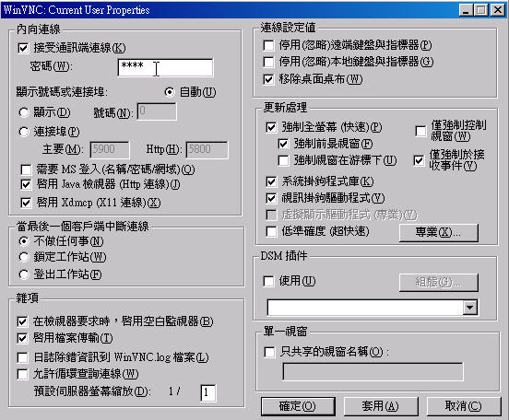
Task: Expand the DSM plugin dropdown arrow
Action: point(470,307)
